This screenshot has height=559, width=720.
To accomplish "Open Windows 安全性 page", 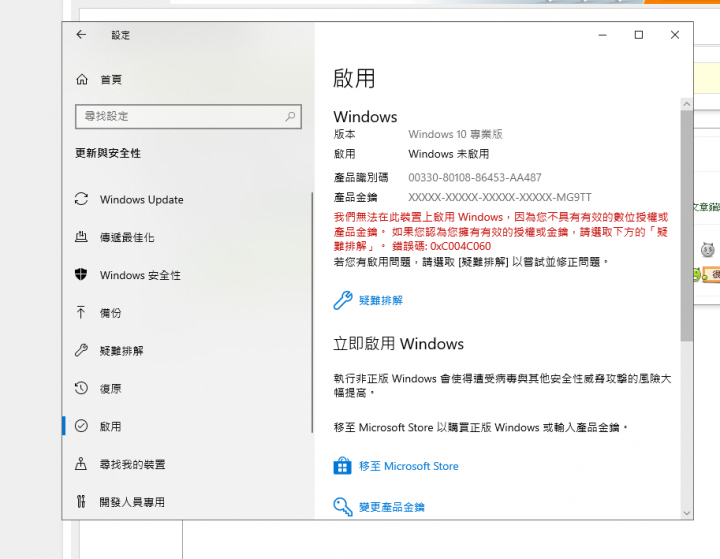I will [140, 275].
